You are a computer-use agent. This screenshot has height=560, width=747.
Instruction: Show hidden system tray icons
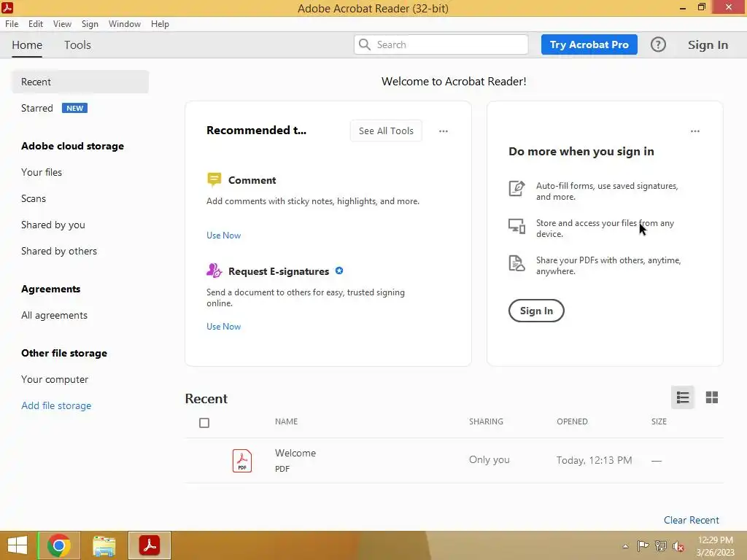625,546
